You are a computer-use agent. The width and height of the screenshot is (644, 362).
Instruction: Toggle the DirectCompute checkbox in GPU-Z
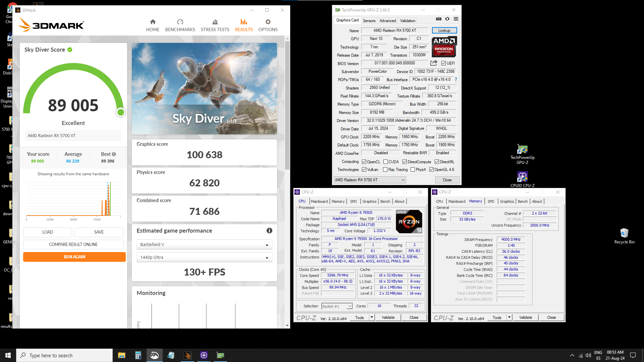405,162
